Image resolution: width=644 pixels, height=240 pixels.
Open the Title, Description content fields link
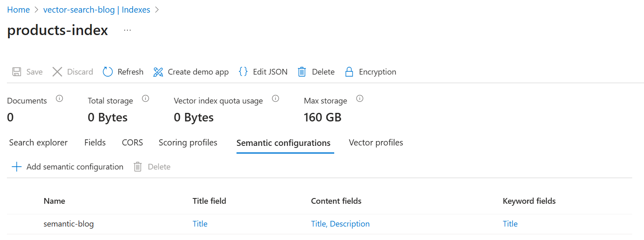pos(340,224)
